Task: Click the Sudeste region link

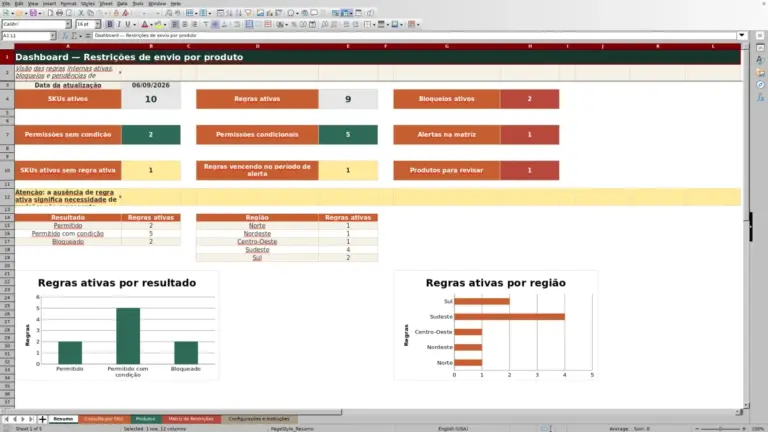Action: click(257, 250)
